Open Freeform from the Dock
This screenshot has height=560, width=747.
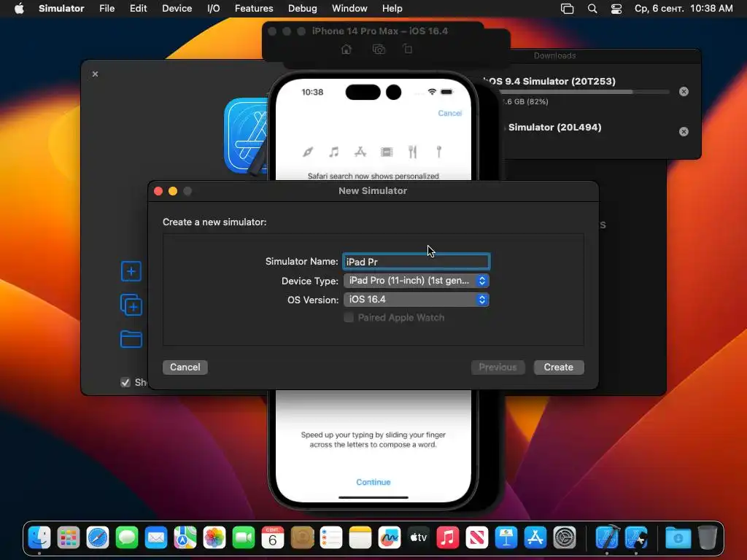point(390,538)
